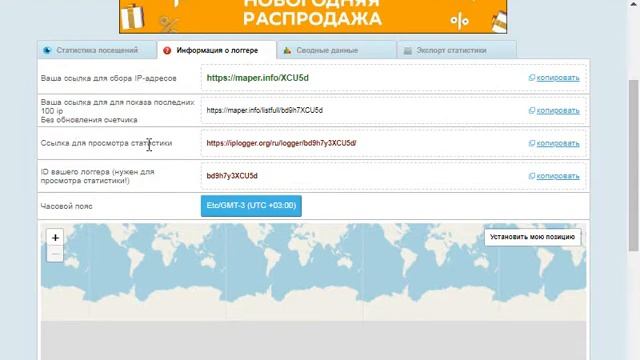640x360 pixels.
Task: Click the Часовой пояс label
Action: (x=67, y=206)
